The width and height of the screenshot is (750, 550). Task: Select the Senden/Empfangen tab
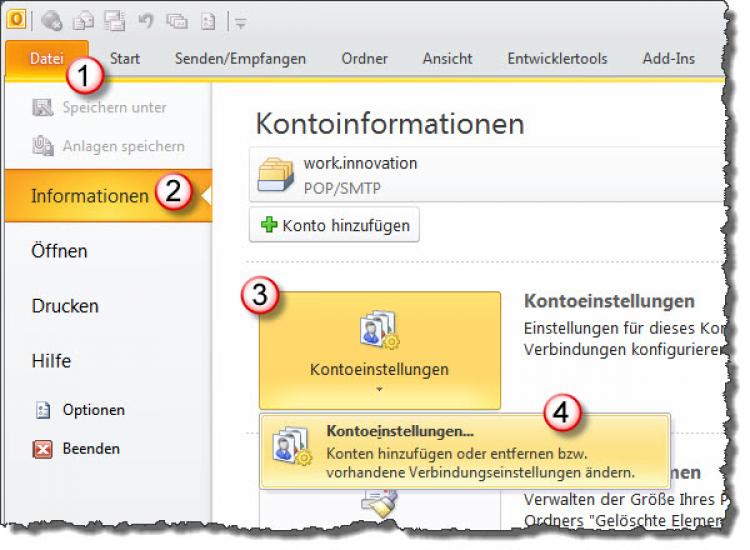(x=240, y=58)
